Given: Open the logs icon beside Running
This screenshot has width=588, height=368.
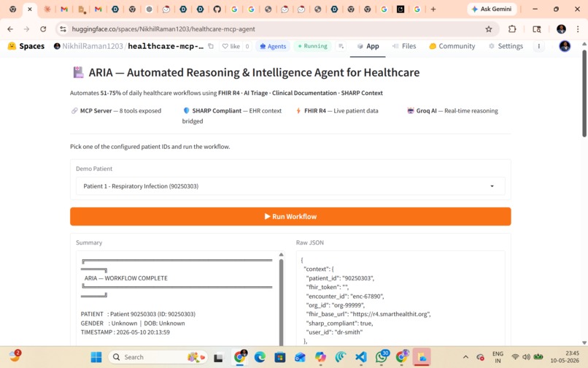Looking at the screenshot, I should [341, 46].
